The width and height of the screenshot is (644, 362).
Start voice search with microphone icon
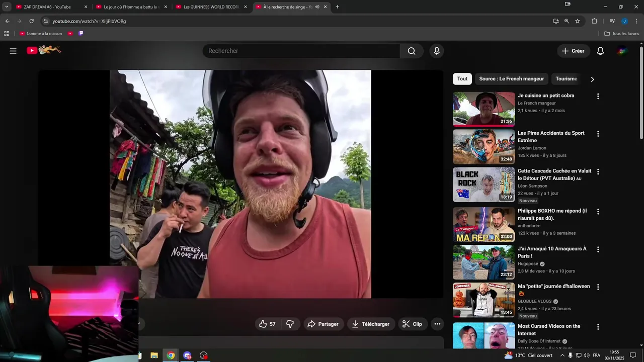click(x=436, y=51)
